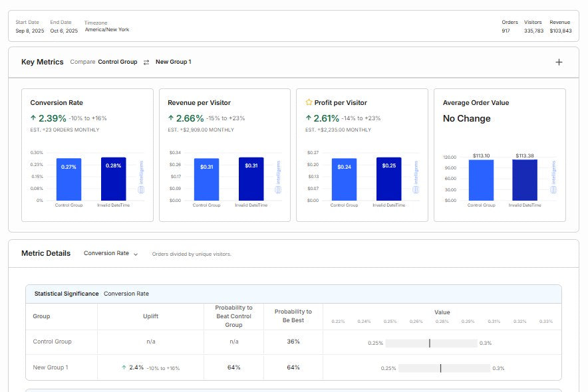
Task: Click the Intelligems logo on Revenue per Visitor chart
Action: pos(278,177)
